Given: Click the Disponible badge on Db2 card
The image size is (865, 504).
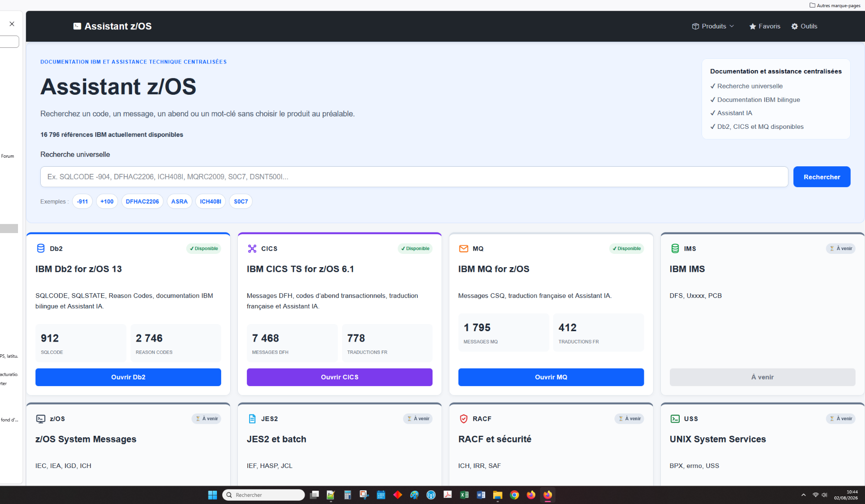Looking at the screenshot, I should (x=204, y=248).
